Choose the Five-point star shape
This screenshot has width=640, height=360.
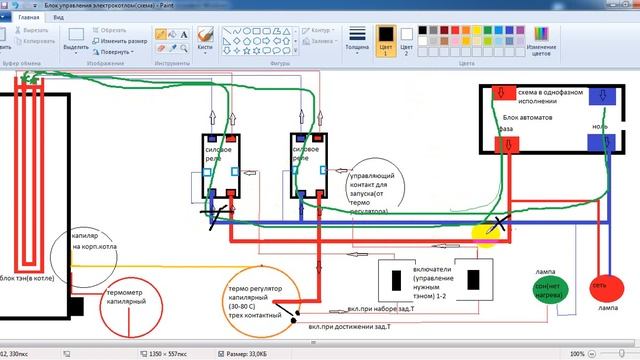point(247,51)
